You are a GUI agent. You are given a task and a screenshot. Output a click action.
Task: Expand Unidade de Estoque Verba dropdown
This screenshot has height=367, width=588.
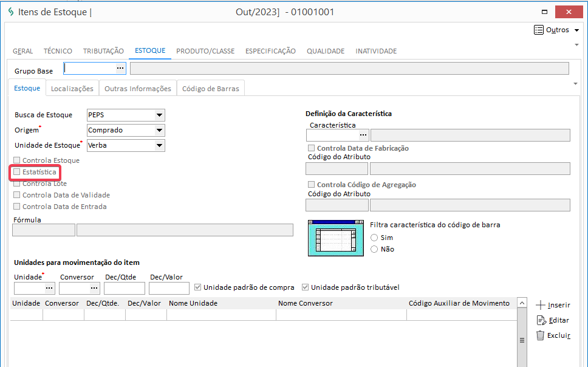[159, 145]
